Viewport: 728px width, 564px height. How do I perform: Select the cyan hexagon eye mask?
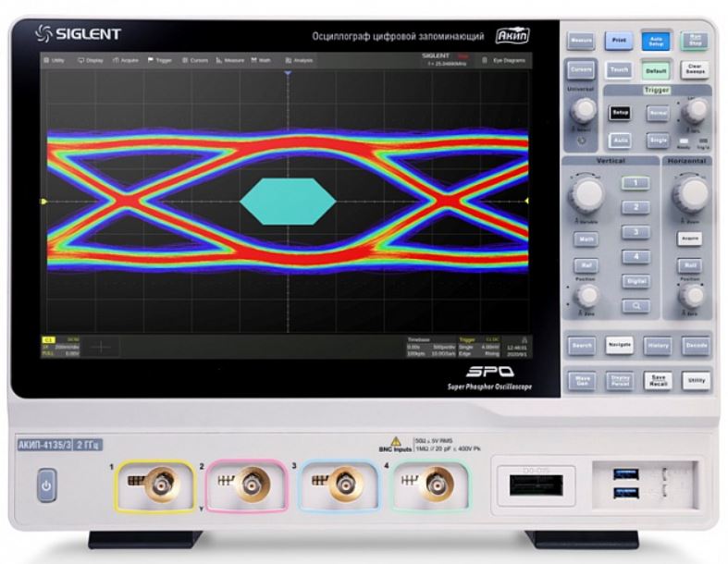pyautogui.click(x=288, y=202)
